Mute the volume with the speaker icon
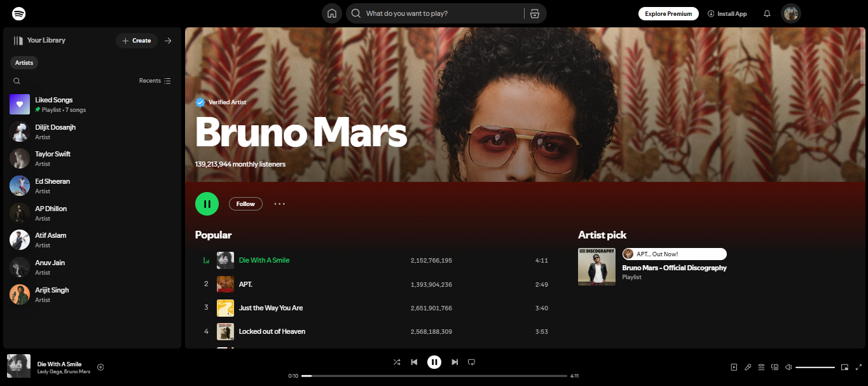868x386 pixels. point(789,367)
